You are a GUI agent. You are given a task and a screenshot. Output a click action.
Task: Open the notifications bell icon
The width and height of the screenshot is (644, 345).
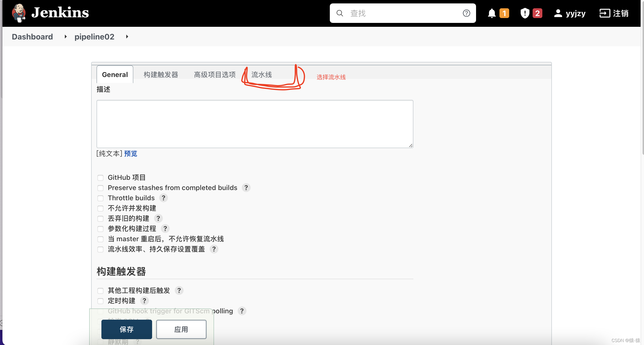point(491,13)
